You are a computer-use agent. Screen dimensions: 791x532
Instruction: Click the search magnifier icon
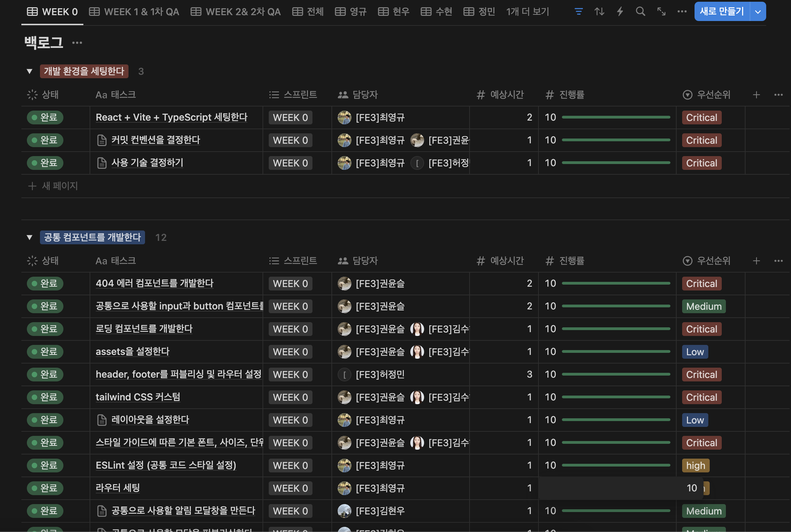pyautogui.click(x=640, y=12)
